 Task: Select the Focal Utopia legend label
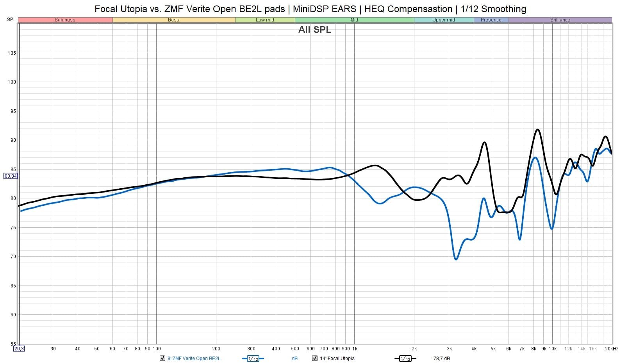[337, 359]
